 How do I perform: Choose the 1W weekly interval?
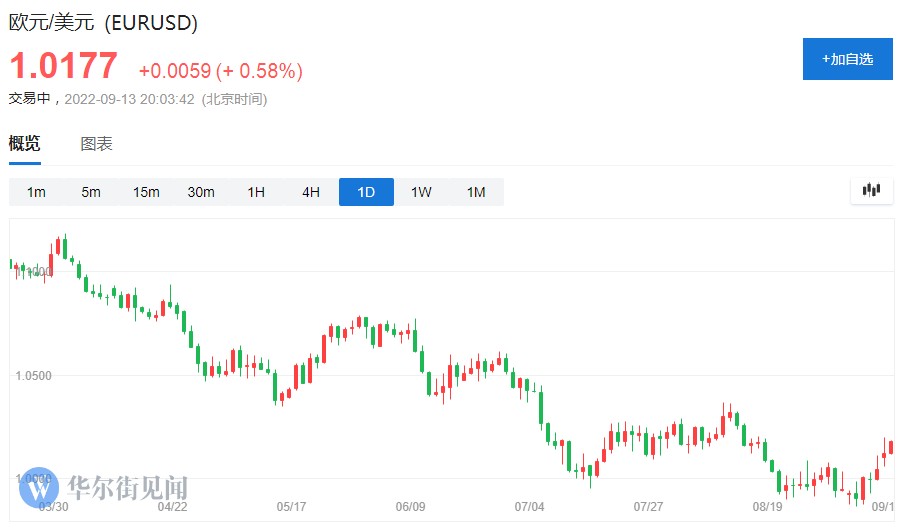pos(421,192)
